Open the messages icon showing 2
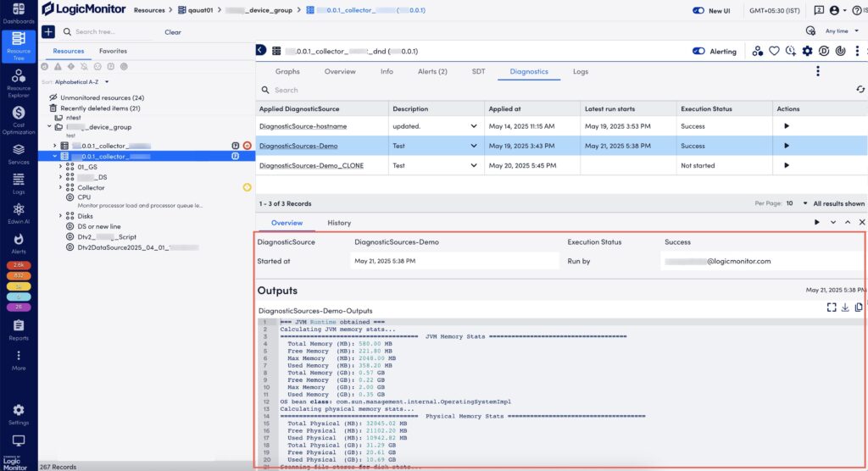Image resolution: width=868 pixels, height=471 pixels. (818, 10)
